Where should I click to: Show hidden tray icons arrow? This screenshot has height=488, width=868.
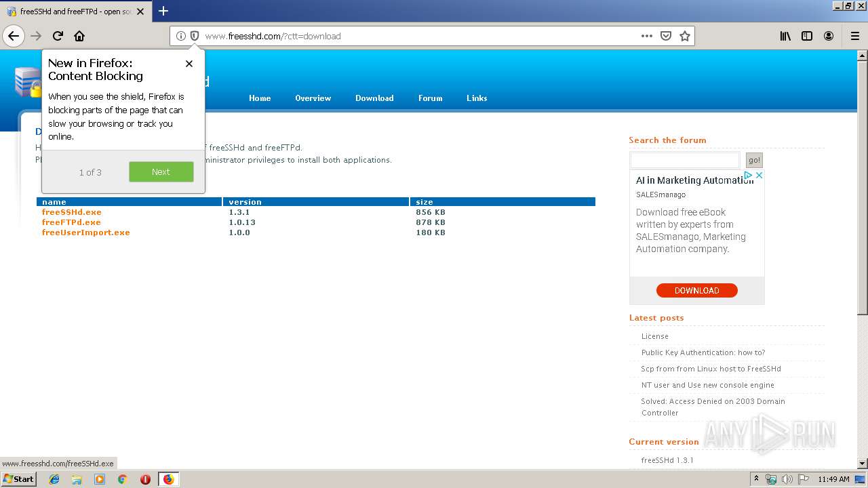point(756,479)
